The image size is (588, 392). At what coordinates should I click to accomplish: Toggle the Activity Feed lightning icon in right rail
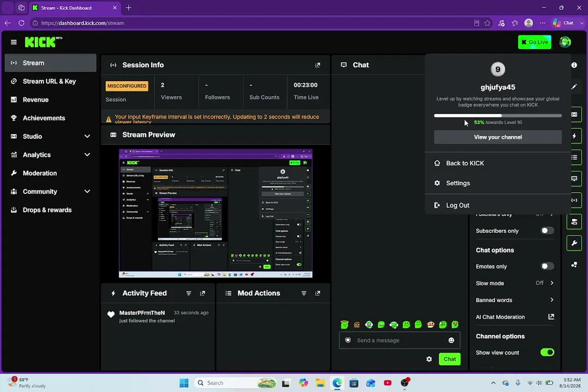pos(574,136)
